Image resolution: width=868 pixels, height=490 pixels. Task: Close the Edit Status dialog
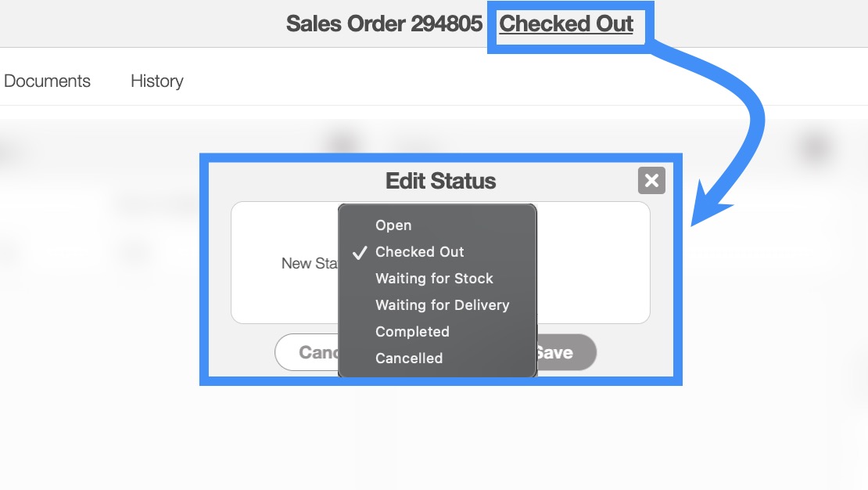[x=651, y=182]
